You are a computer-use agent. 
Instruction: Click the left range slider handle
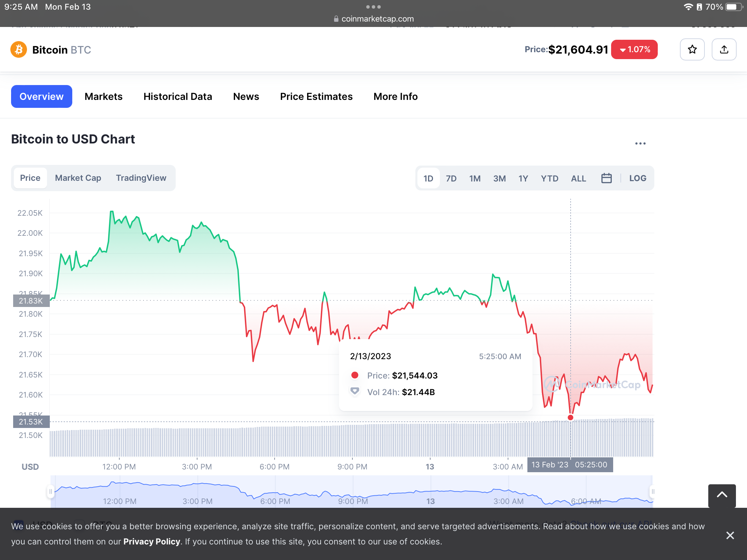pos(51,492)
